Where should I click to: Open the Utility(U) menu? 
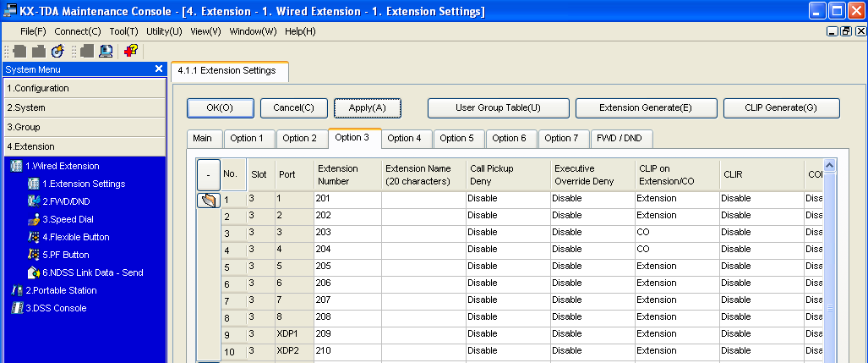tap(165, 31)
